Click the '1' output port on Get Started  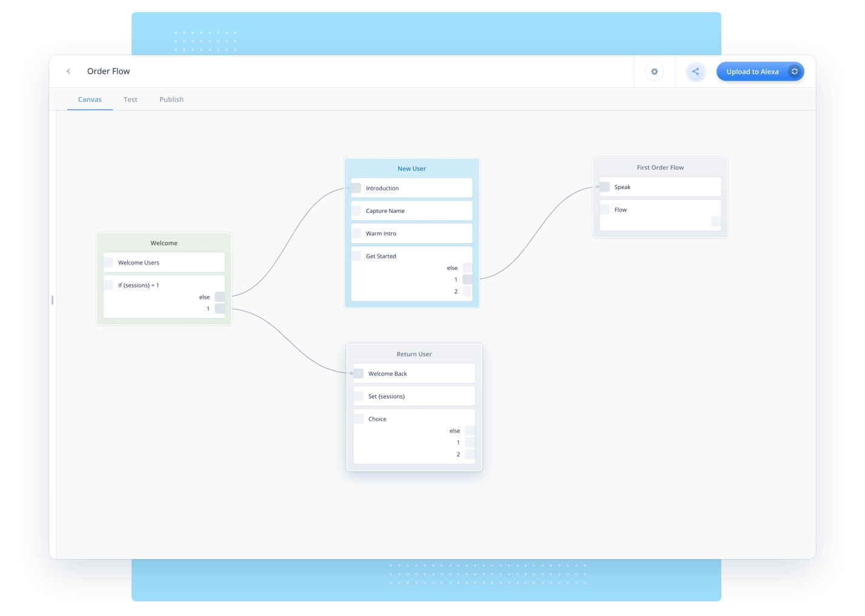click(467, 280)
